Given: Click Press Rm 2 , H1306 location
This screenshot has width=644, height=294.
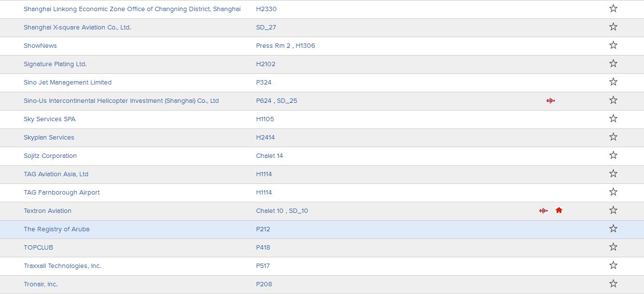Looking at the screenshot, I should click(x=286, y=45).
